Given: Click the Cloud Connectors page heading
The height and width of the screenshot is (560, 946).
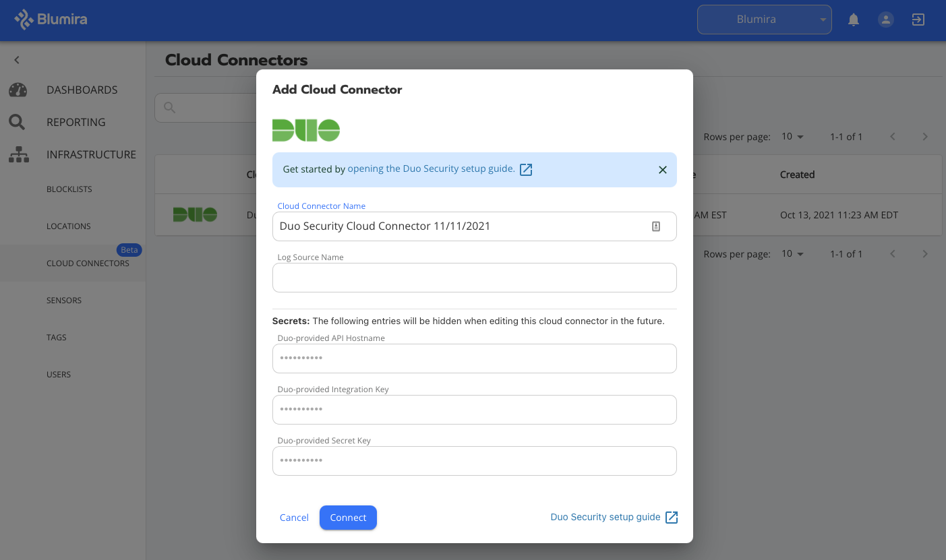Looking at the screenshot, I should tap(237, 60).
